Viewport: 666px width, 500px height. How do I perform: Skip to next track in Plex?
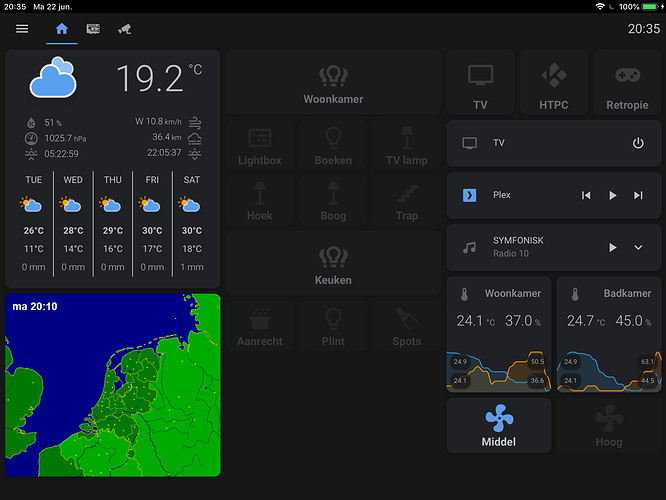pos(638,195)
